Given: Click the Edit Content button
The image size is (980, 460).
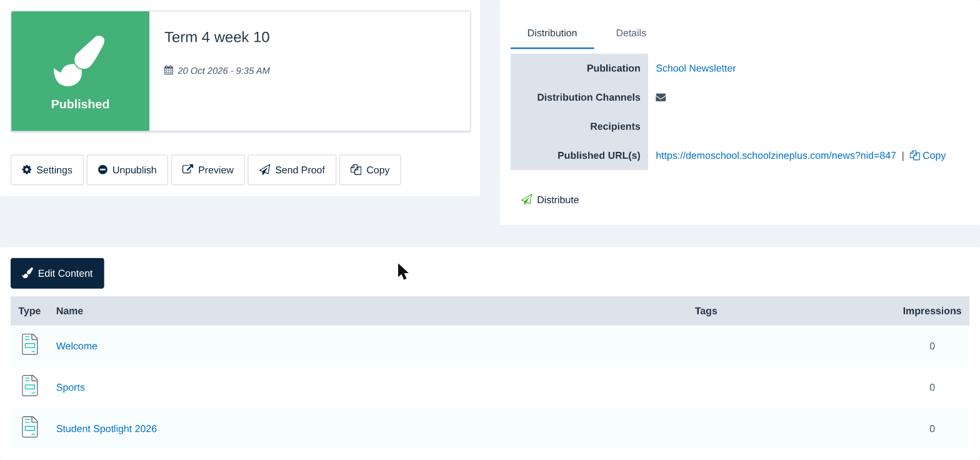Looking at the screenshot, I should coord(57,273).
